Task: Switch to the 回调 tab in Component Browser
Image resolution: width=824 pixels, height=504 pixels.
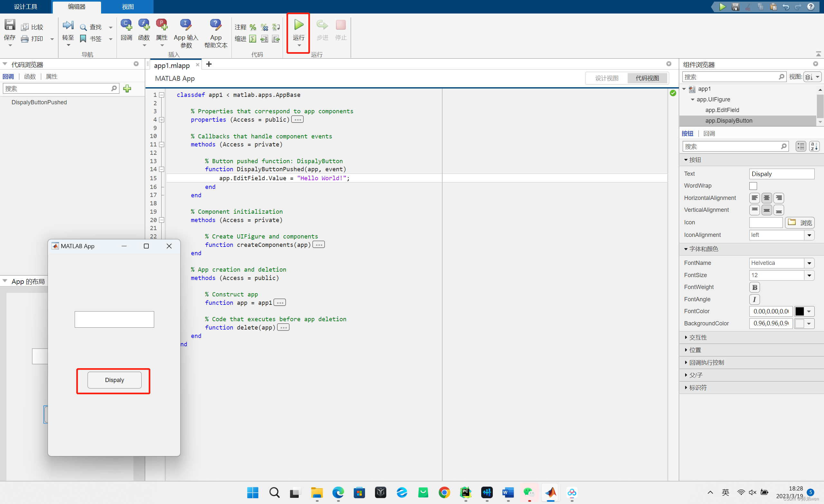Action: (709, 134)
